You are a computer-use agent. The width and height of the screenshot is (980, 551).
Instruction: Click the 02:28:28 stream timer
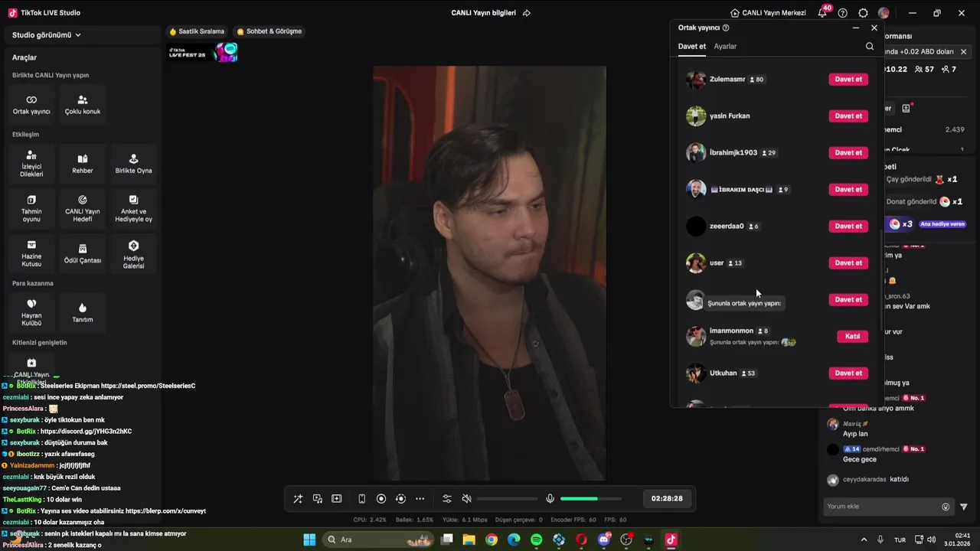(x=667, y=499)
